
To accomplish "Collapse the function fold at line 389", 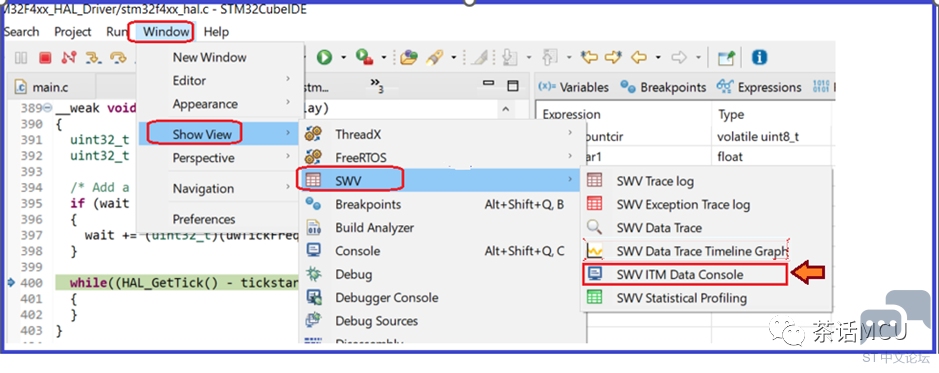I will click(x=48, y=108).
